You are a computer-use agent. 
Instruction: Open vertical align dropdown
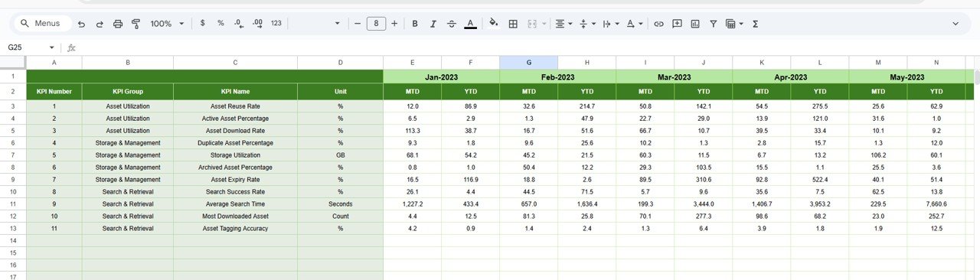[587, 24]
